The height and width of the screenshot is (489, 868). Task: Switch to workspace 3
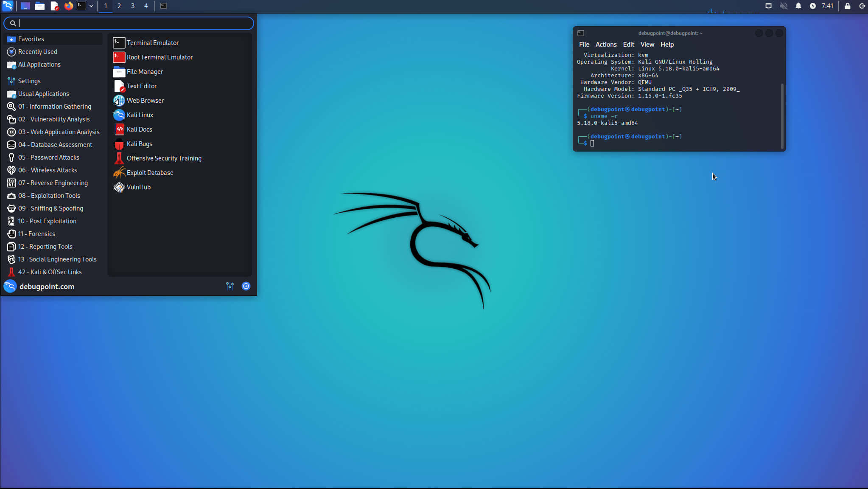point(133,6)
